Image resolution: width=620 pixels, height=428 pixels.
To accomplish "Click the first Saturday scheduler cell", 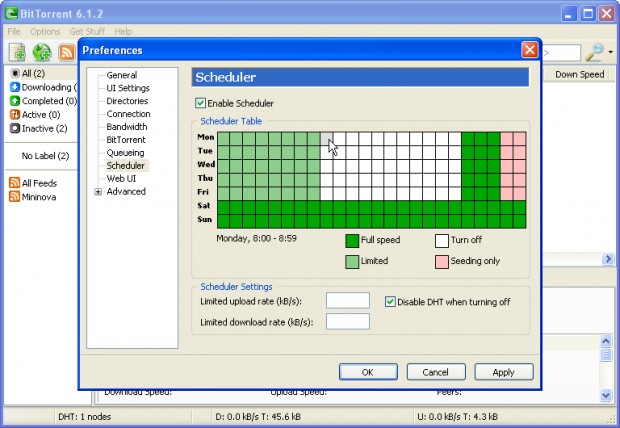I will point(223,207).
